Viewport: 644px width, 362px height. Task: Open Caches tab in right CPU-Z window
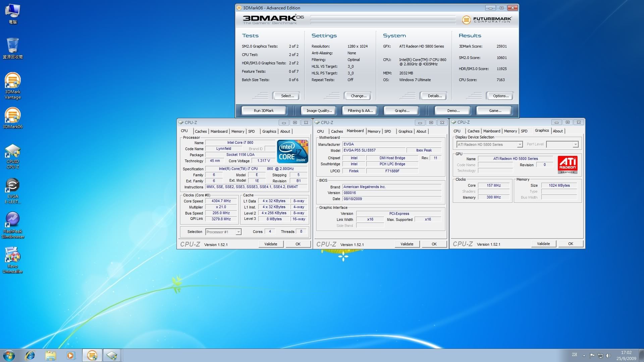click(473, 131)
